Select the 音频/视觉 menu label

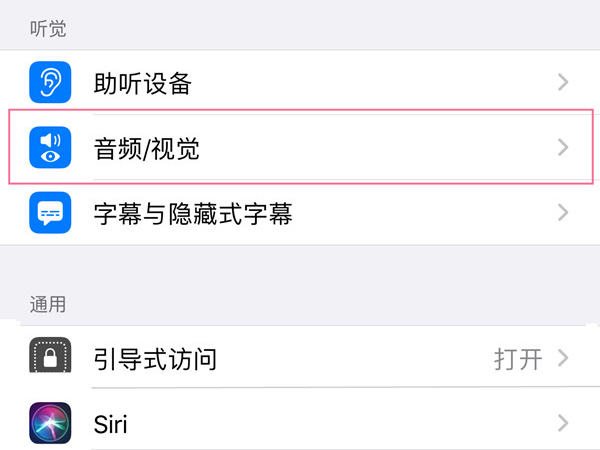pyautogui.click(x=146, y=149)
